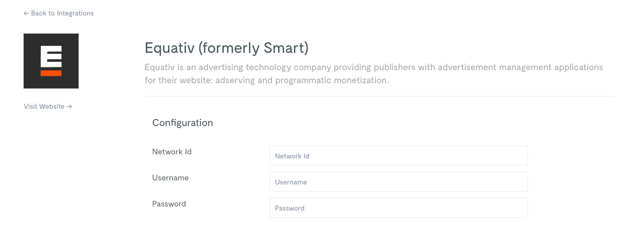Focus the Network Id input field

399,156
